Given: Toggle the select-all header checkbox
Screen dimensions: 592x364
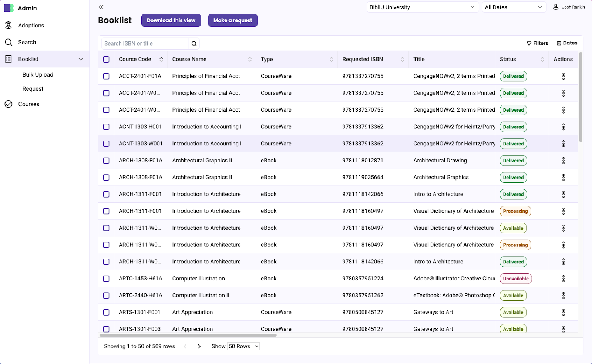Looking at the screenshot, I should coord(106,59).
